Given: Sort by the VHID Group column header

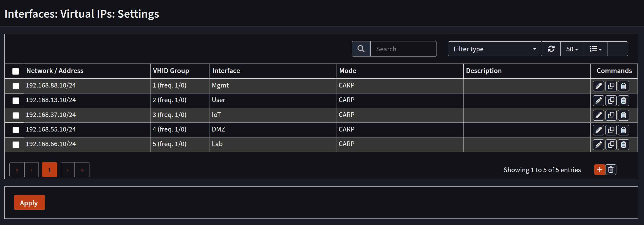Looking at the screenshot, I should click(171, 71).
